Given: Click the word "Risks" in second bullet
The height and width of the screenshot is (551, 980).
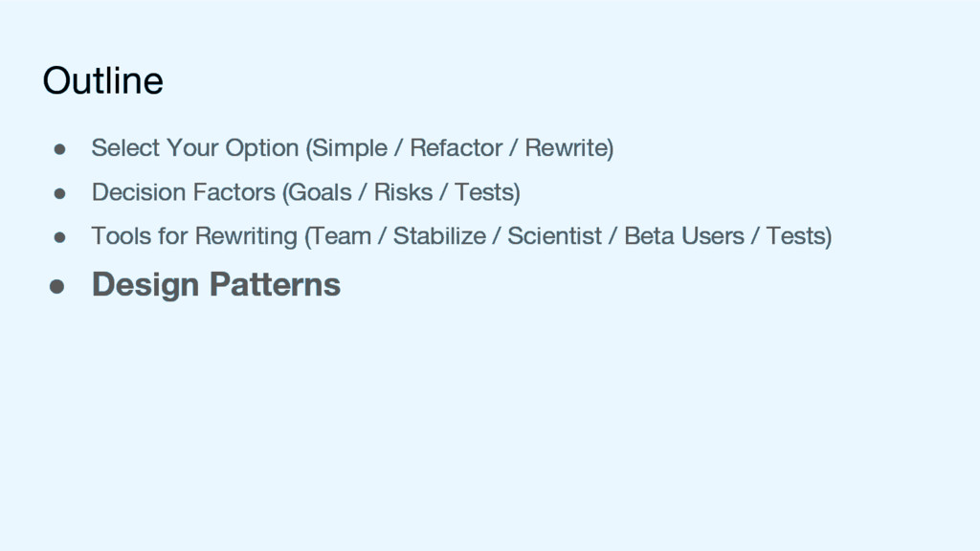Looking at the screenshot, I should tap(403, 192).
